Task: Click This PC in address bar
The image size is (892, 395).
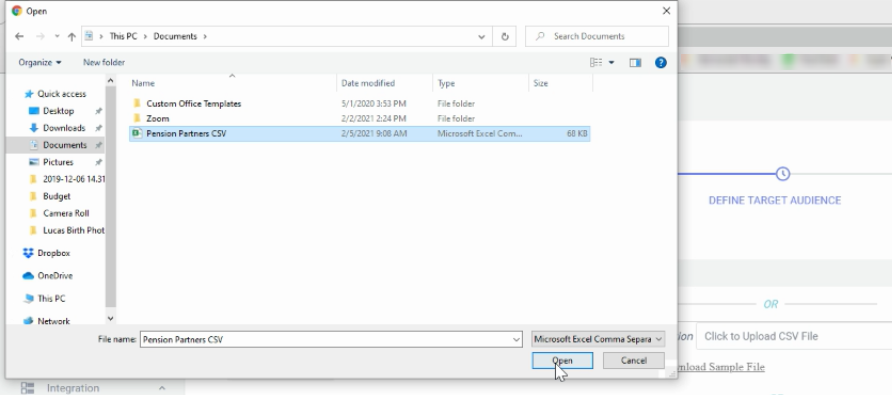Action: (123, 36)
